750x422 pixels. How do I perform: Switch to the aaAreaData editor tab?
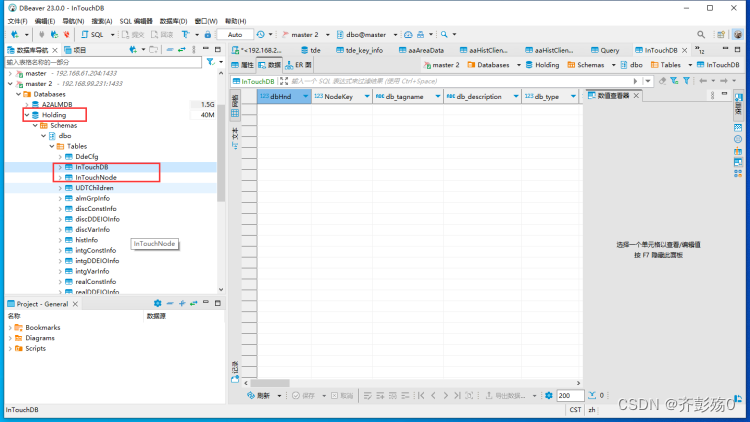pos(421,50)
